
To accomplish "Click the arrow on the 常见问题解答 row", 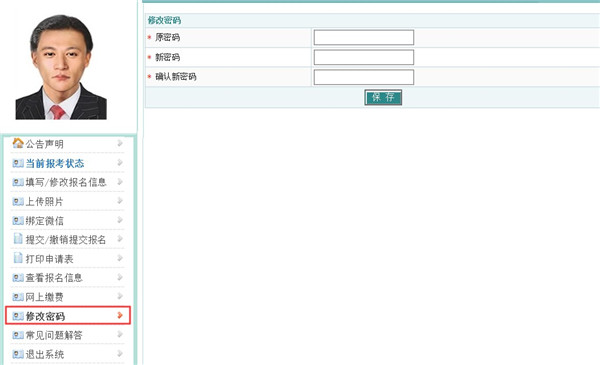I will (x=120, y=334).
